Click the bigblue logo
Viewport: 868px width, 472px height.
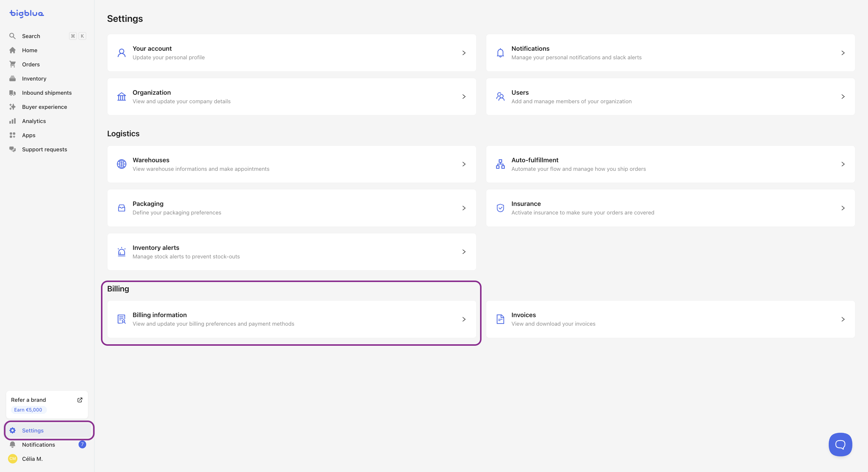coord(27,14)
